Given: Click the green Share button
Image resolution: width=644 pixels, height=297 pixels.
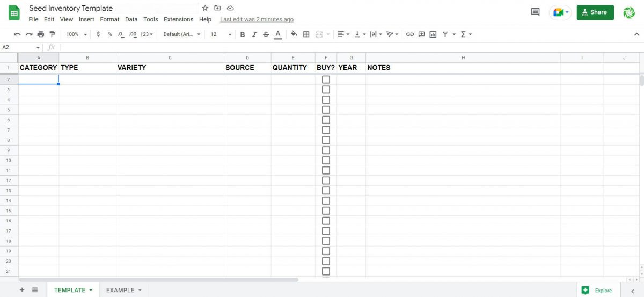Looking at the screenshot, I should click(595, 12).
